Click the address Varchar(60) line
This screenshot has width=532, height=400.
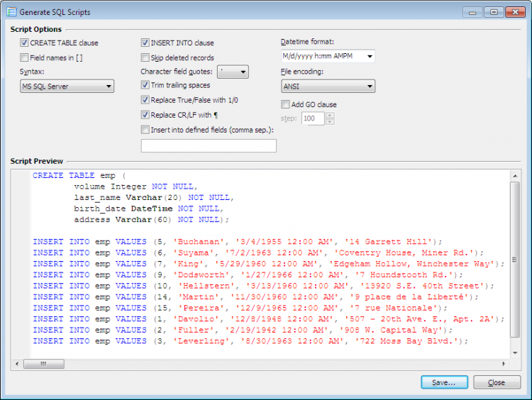click(152, 220)
